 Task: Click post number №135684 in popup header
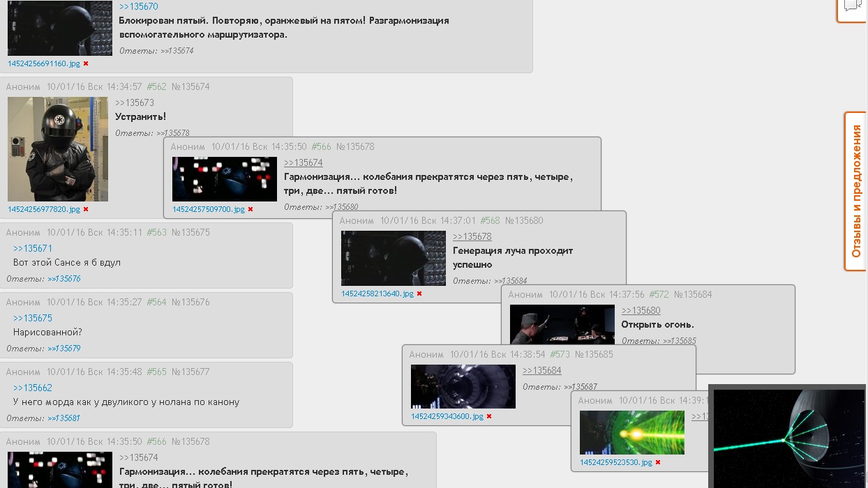click(x=693, y=295)
